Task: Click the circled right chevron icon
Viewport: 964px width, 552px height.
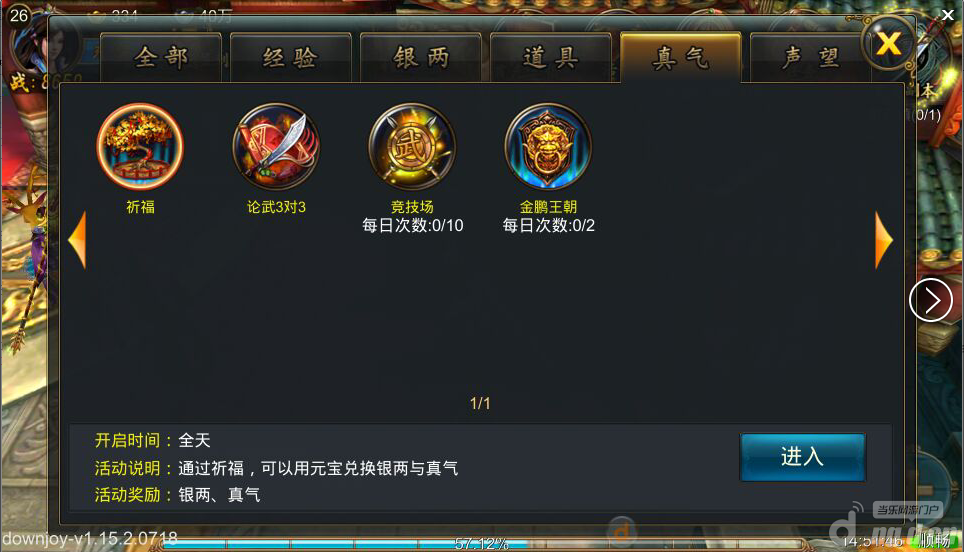Action: click(931, 300)
